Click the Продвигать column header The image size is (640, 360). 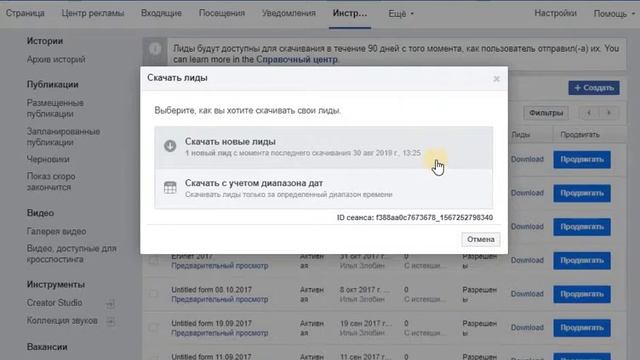580,135
